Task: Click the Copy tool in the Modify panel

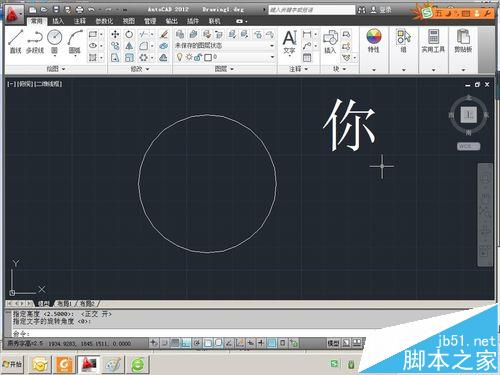Action: pyautogui.click(x=115, y=46)
